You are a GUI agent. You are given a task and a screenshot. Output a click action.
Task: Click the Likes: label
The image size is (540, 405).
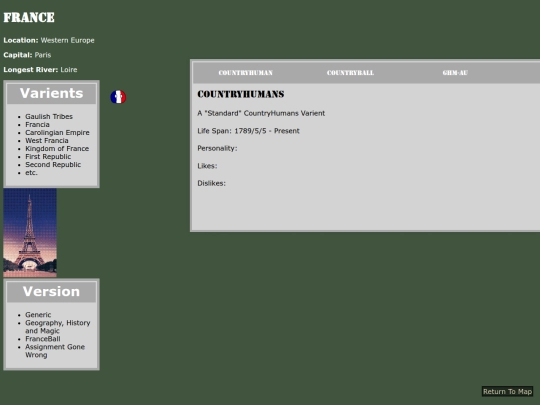207,166
